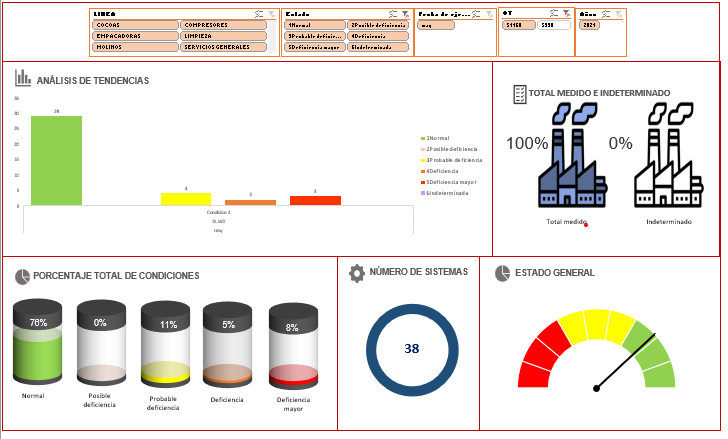728x439 pixels.
Task: Click the gear icon beside Número de Sistemas
Action: click(357, 273)
